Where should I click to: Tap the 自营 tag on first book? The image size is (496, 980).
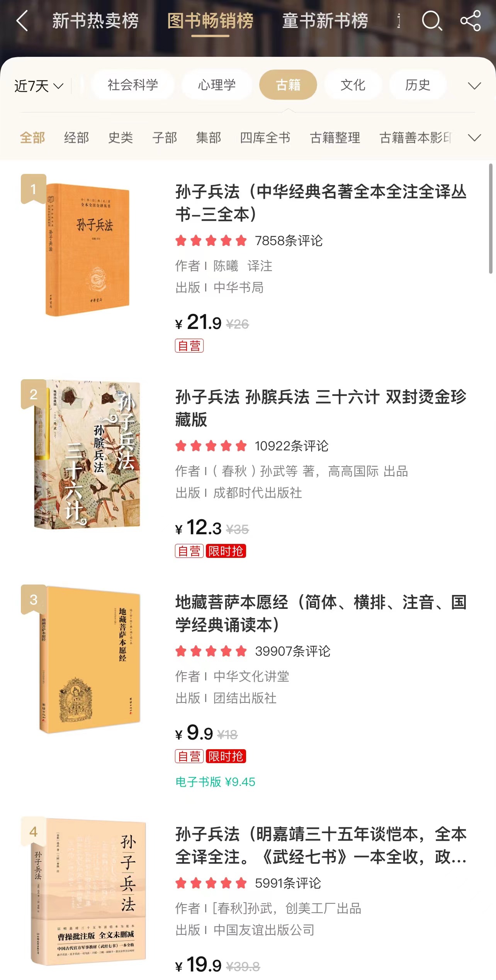point(189,346)
